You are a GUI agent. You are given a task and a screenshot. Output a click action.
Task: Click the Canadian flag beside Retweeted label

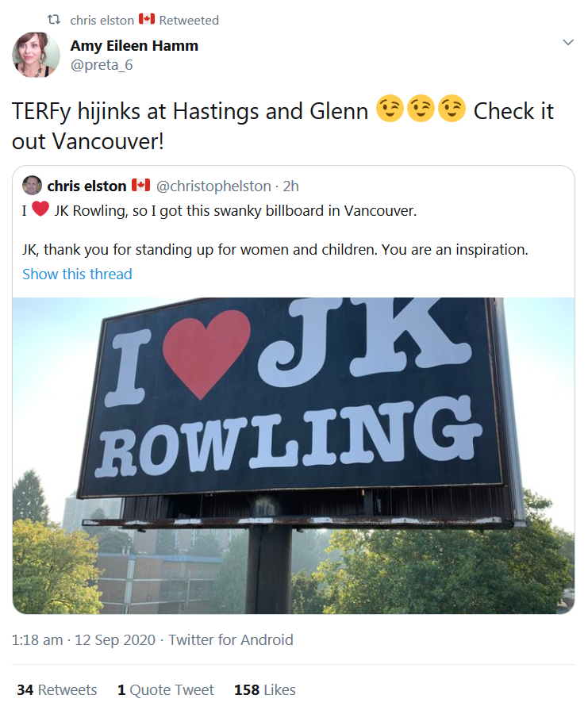coord(147,19)
